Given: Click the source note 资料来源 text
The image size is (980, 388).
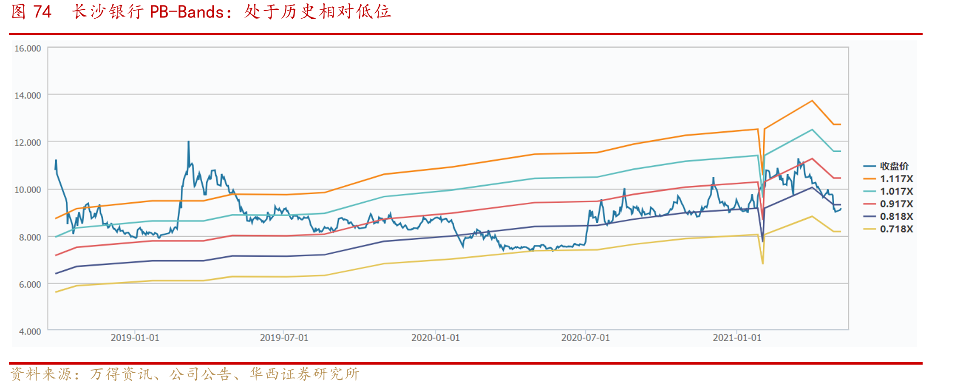Looking at the screenshot, I should [x=185, y=374].
